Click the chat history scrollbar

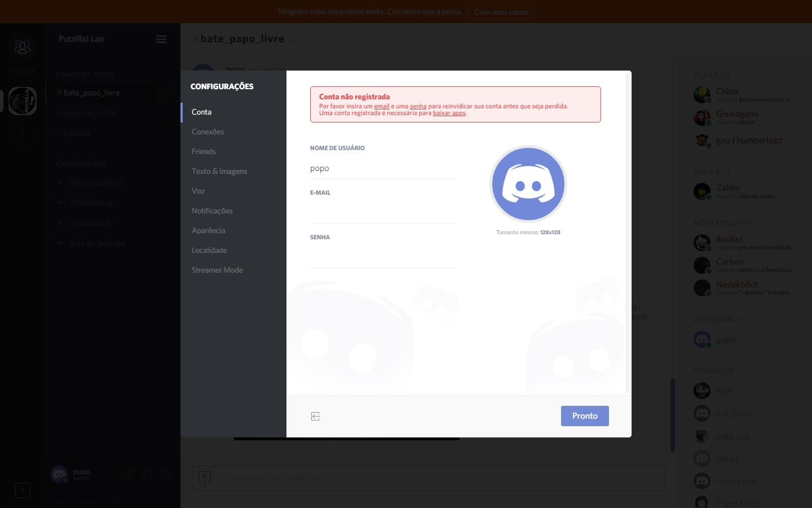672,415
